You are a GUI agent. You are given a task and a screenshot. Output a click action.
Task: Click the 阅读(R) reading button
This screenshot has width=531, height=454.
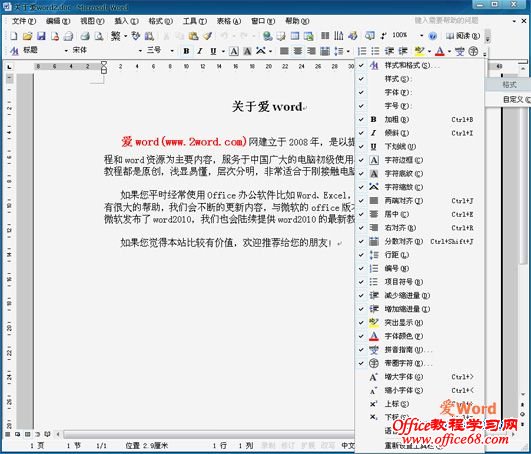pos(463,36)
